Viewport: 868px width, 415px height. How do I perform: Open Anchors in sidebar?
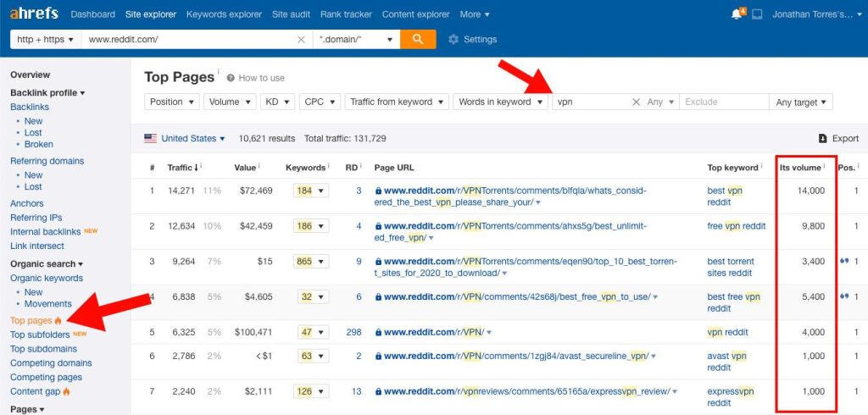26,203
